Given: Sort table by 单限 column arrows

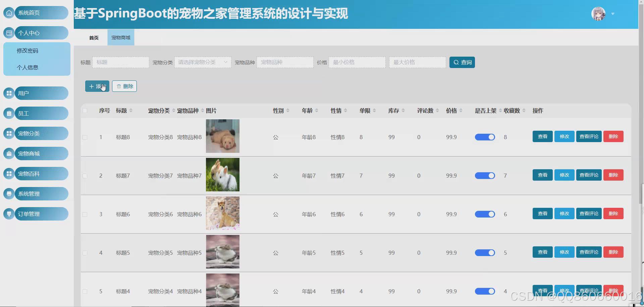Looking at the screenshot, I should coord(374,111).
